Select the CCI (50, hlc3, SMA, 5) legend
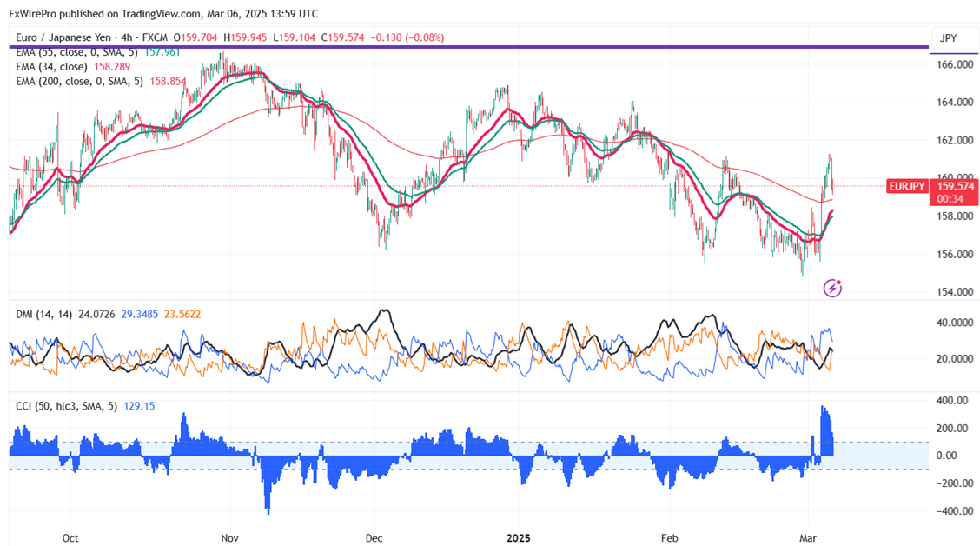980x546 pixels. 66,406
